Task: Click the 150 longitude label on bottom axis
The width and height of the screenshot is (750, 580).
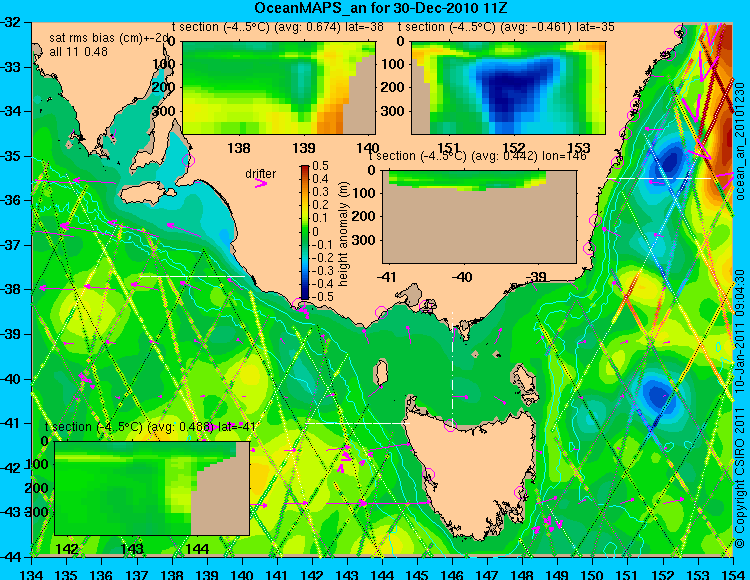Action: (592, 574)
